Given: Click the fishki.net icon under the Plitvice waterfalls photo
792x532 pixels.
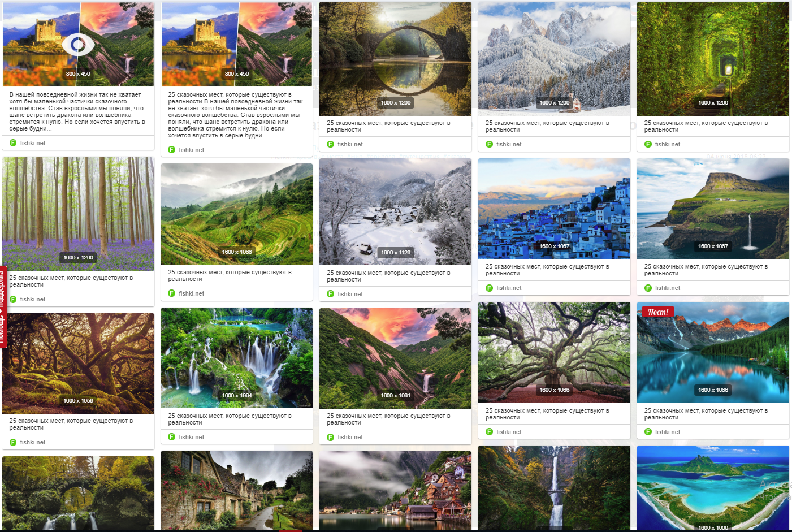Looking at the screenshot, I should pyautogui.click(x=172, y=437).
